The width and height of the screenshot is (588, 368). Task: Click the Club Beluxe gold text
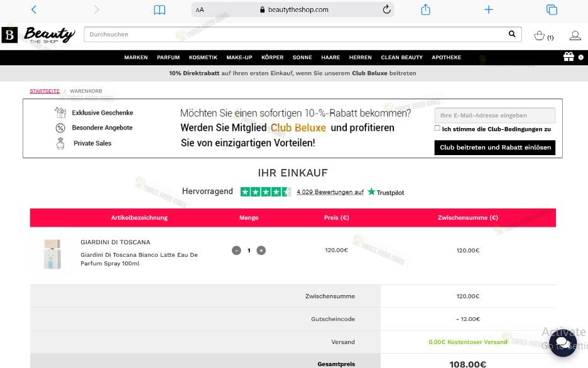(x=298, y=127)
